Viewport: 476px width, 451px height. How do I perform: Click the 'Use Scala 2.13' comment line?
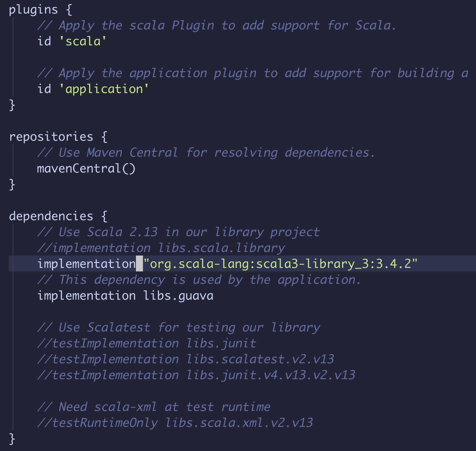click(178, 232)
